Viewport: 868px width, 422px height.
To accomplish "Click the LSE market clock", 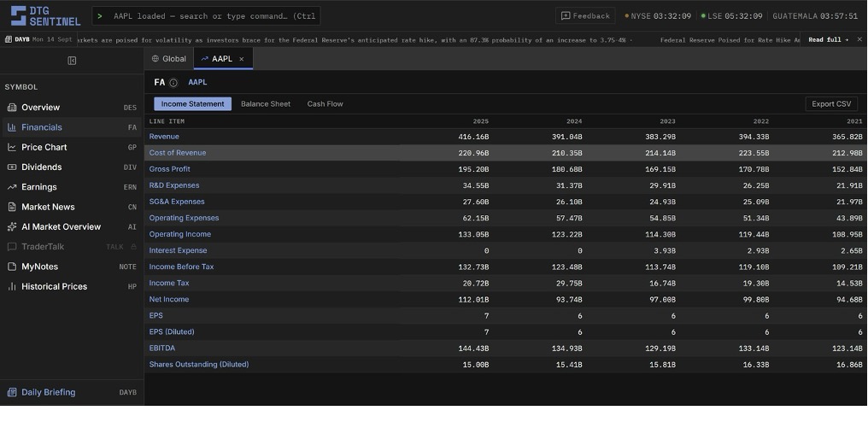I will pyautogui.click(x=731, y=16).
